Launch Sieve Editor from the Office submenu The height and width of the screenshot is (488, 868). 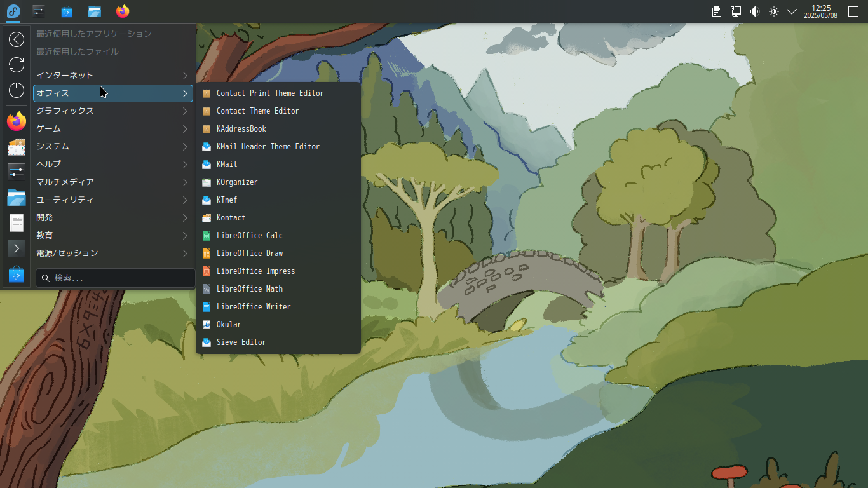pos(278,342)
